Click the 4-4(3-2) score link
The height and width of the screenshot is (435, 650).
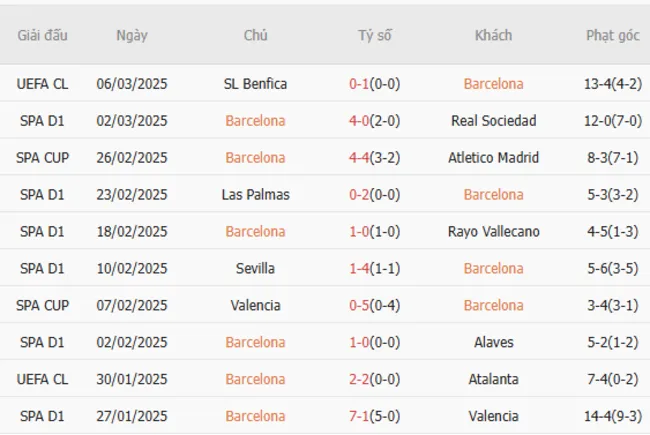pyautogui.click(x=375, y=158)
